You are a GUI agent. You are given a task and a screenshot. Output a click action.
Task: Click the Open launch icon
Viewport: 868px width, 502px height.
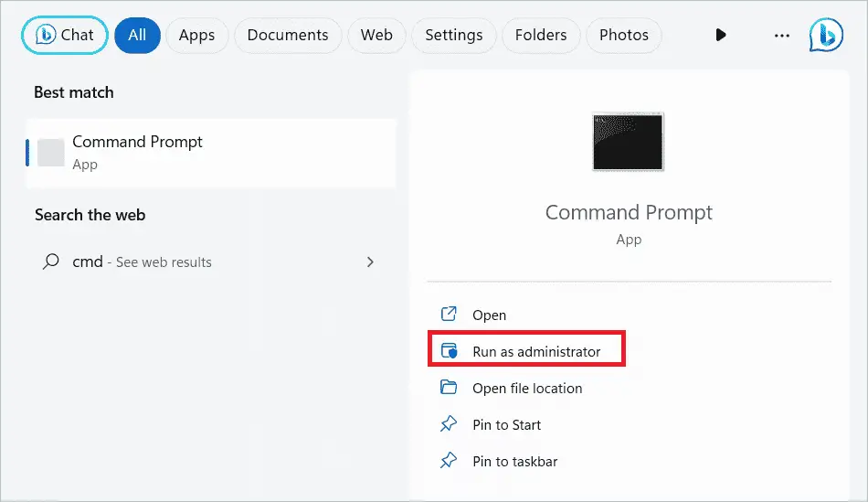(x=449, y=314)
